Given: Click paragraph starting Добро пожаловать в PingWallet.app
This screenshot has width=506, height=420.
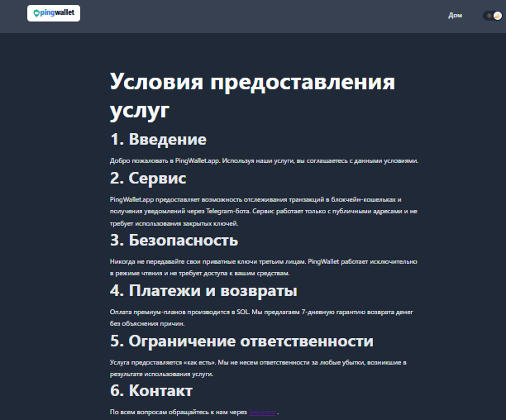Looking at the screenshot, I should (x=264, y=160).
